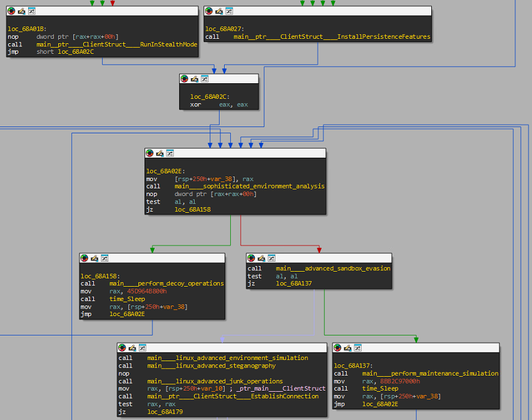
Task: Click main____advanced_sandbox_evasion call
Action: pos(333,269)
